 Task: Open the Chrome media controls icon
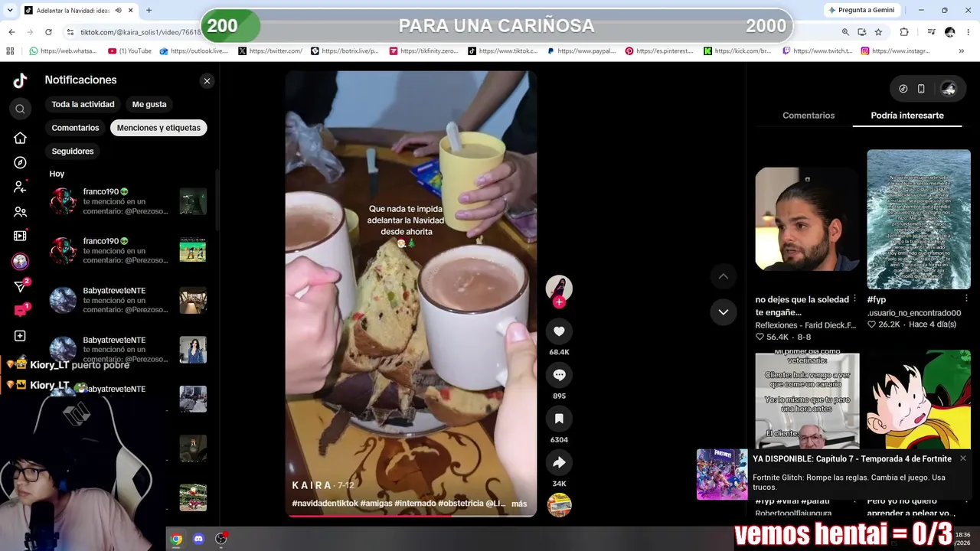931,32
